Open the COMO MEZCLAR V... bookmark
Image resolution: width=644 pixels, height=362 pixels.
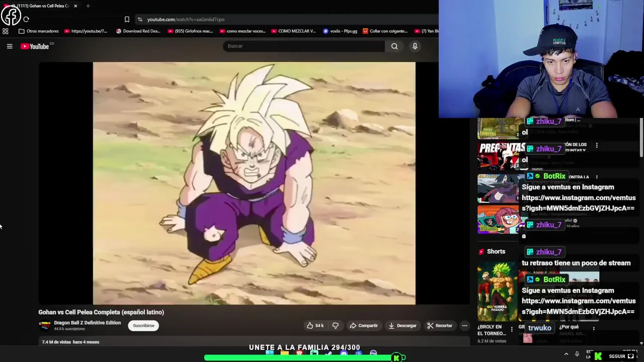pyautogui.click(x=293, y=31)
